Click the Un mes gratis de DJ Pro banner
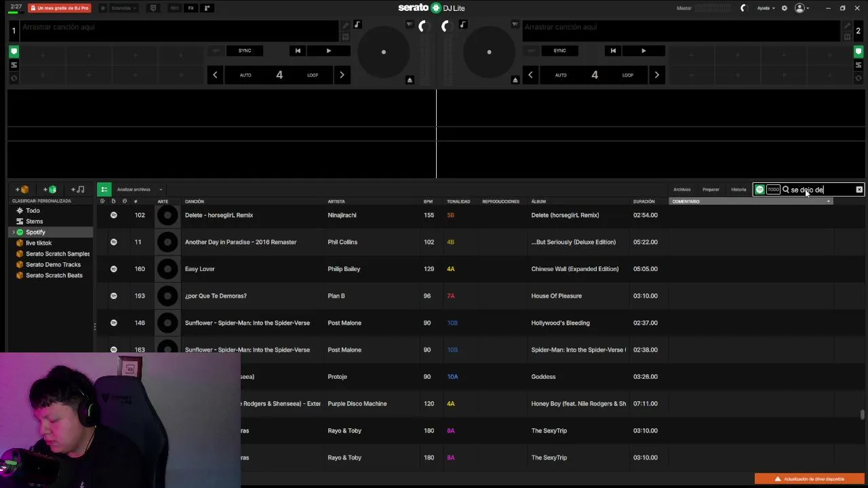The height and width of the screenshot is (488, 868). point(60,8)
